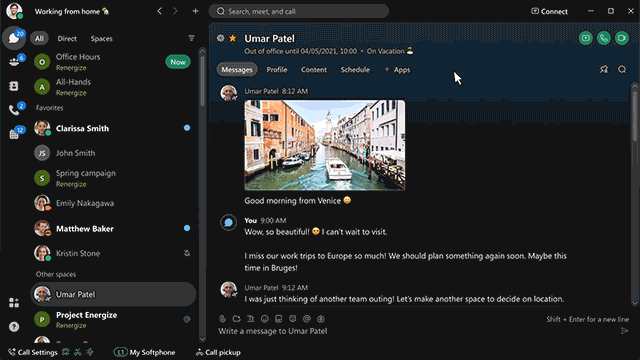Viewport: 640px width, 360px height.
Task: Open the All-Hands space
Action: [x=113, y=87]
